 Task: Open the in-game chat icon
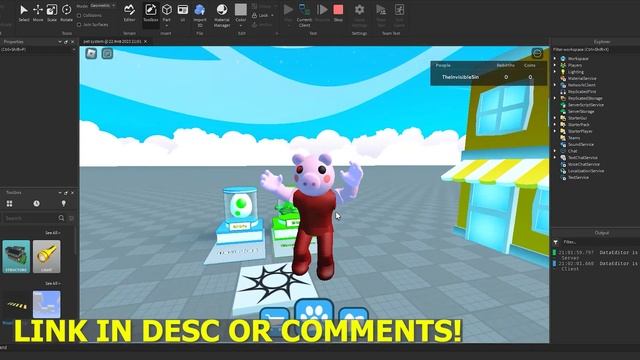[107, 53]
